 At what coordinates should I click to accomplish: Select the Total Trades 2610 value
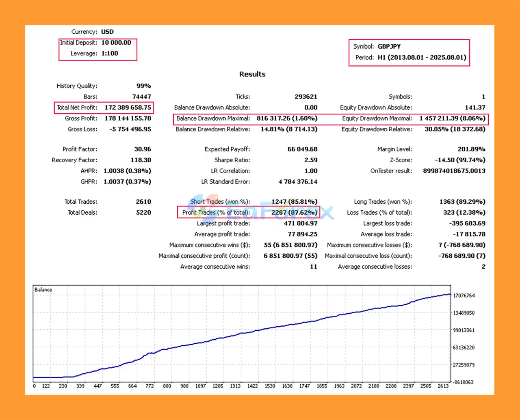(144, 201)
